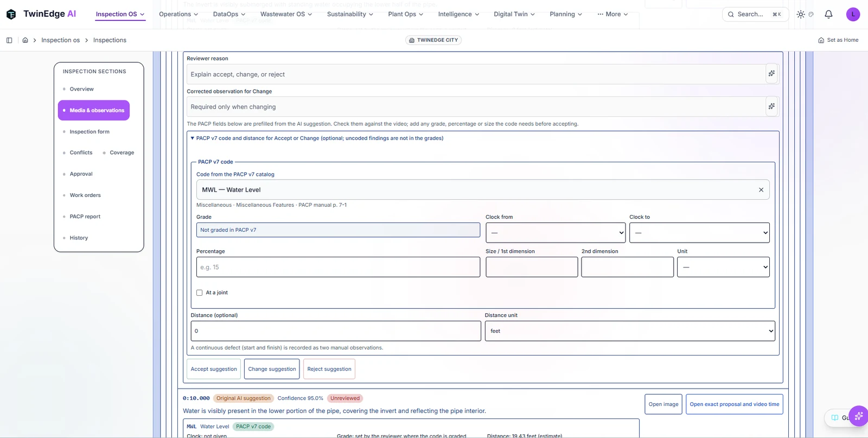The width and height of the screenshot is (868, 438).
Task: Open the Wastewater OS menu
Action: [286, 14]
